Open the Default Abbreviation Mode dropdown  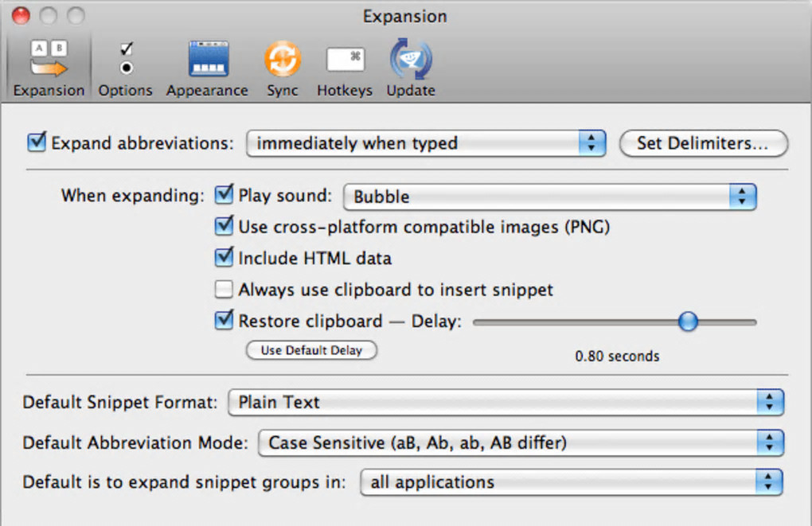point(521,442)
